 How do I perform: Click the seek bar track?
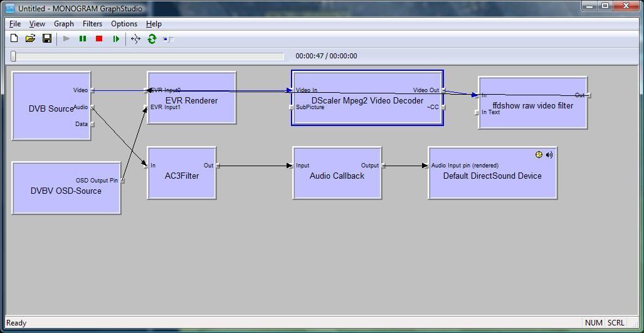click(x=148, y=56)
